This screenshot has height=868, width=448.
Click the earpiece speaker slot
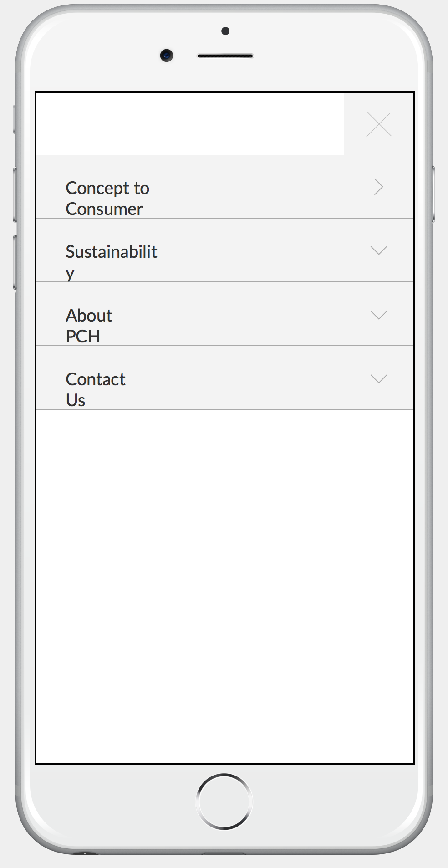pos(225,56)
